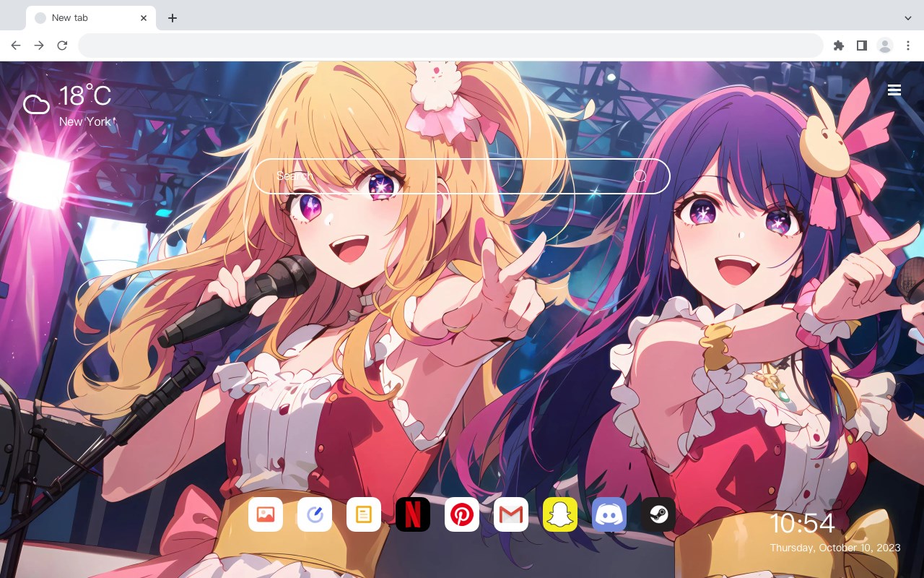Reload the current page

[62, 46]
